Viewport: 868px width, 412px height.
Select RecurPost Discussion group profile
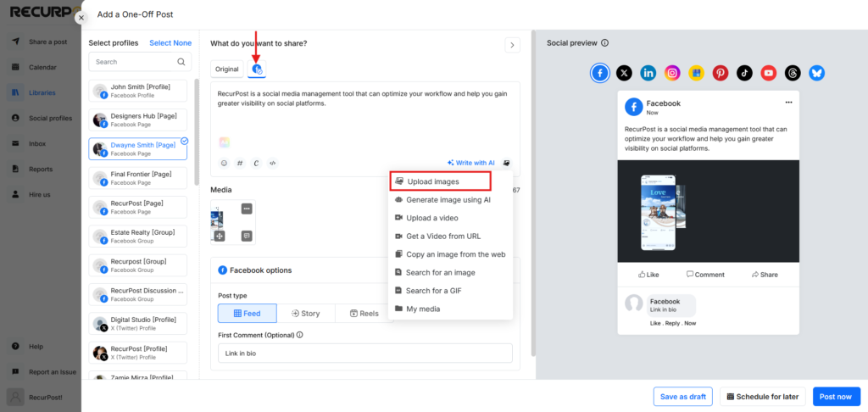(x=138, y=294)
